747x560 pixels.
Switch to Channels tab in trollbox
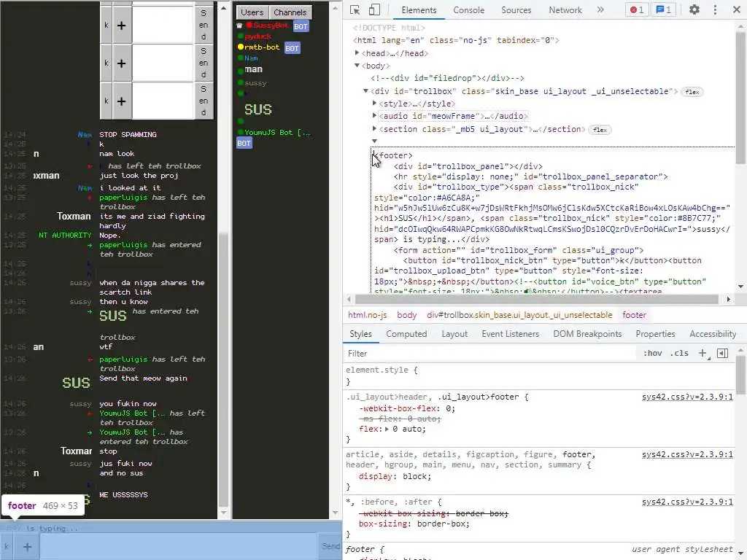click(x=290, y=12)
